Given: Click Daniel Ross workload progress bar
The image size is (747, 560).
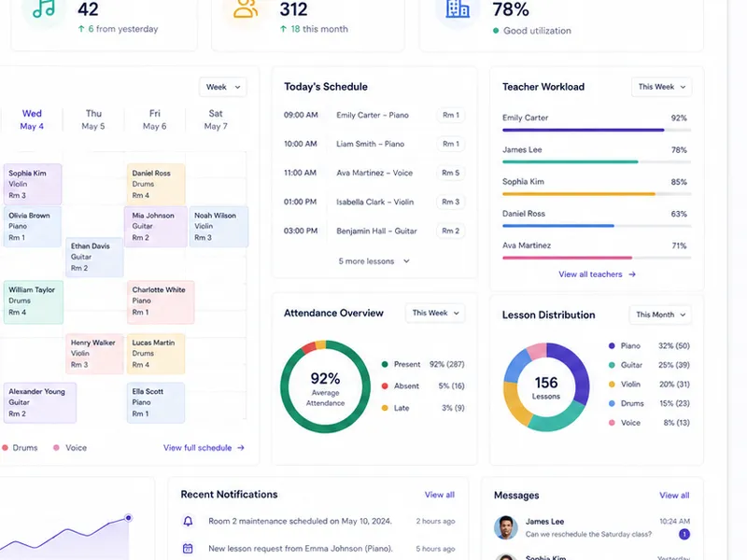Looking at the screenshot, I should tap(597, 226).
